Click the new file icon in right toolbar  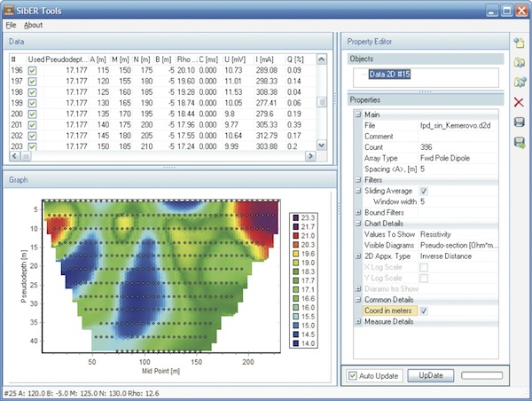coord(519,42)
